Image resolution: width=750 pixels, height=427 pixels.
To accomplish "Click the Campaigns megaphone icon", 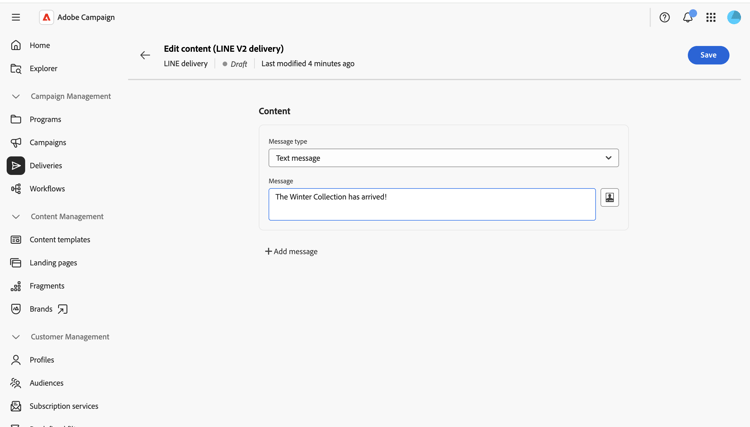I will point(16,142).
